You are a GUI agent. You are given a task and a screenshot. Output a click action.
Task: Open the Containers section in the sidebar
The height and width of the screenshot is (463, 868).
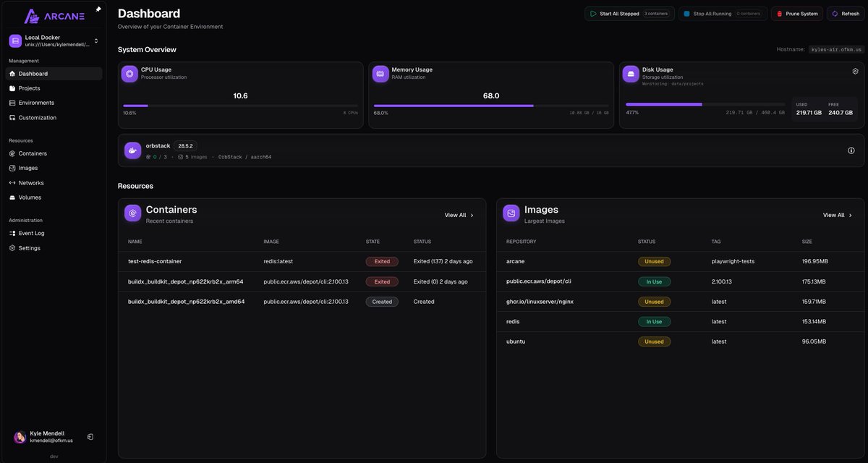click(33, 153)
